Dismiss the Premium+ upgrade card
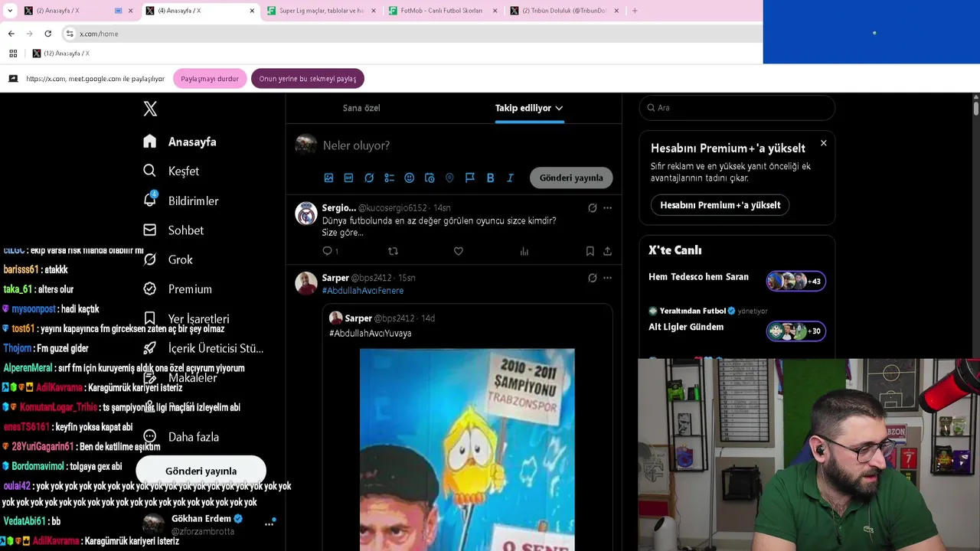 coord(824,143)
